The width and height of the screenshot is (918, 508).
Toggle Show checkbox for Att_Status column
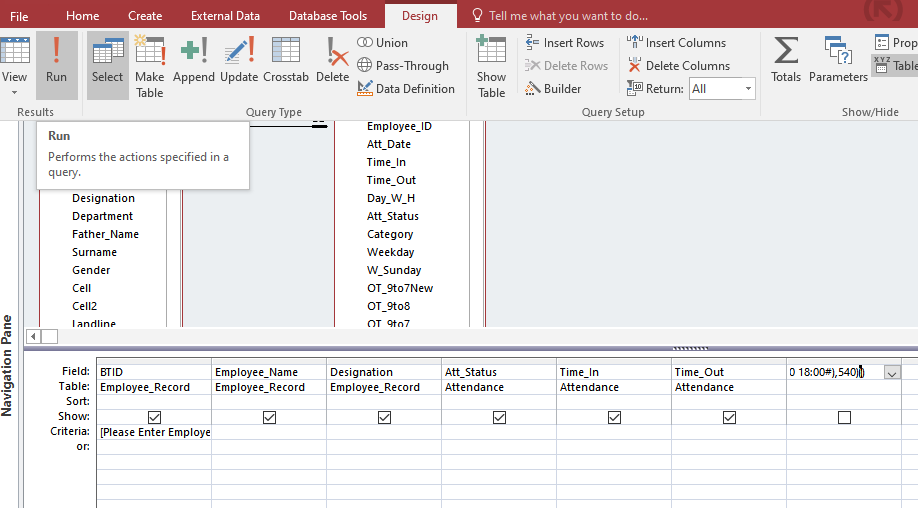coord(499,417)
